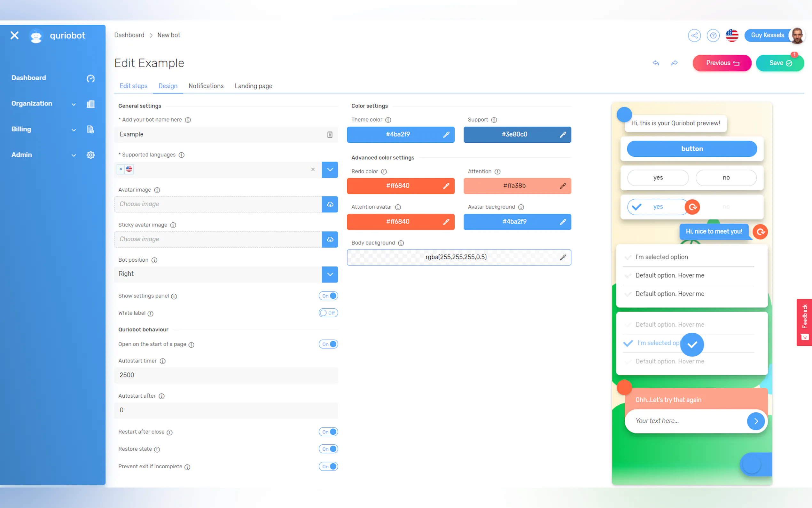Image resolution: width=812 pixels, height=508 pixels.
Task: Click the Save button
Action: tap(779, 63)
